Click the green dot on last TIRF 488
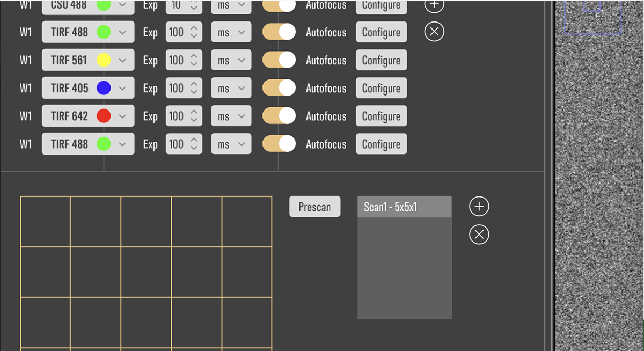Screen dimensions: 644x351 click(x=104, y=144)
